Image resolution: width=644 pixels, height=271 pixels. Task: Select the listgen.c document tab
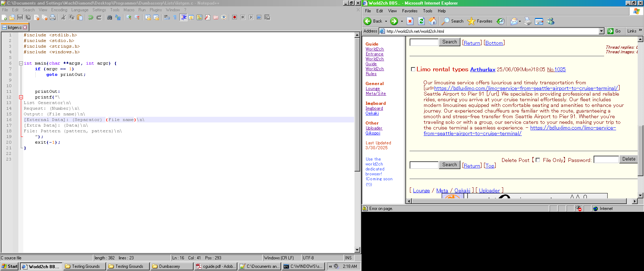pyautogui.click(x=15, y=27)
